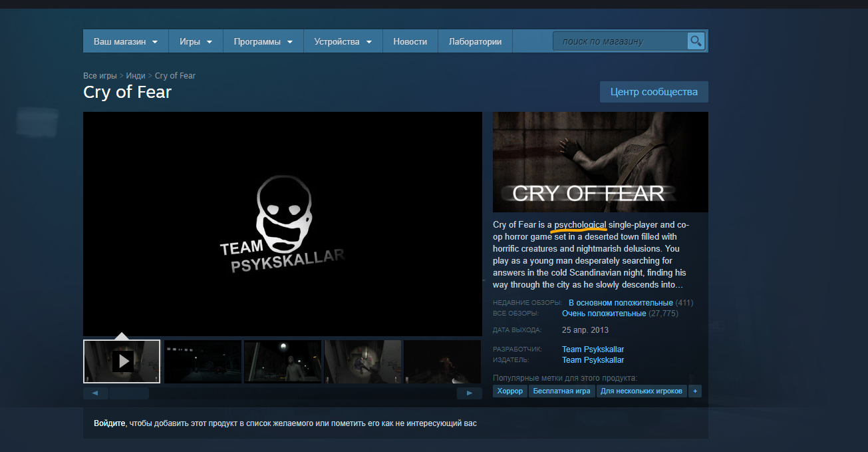Image resolution: width=868 pixels, height=452 pixels.
Task: Play the first video thumbnail
Action: pyautogui.click(x=122, y=361)
